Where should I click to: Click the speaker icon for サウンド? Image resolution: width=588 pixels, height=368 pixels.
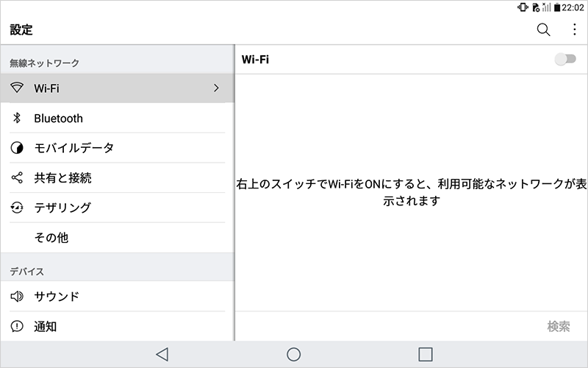coord(17,297)
